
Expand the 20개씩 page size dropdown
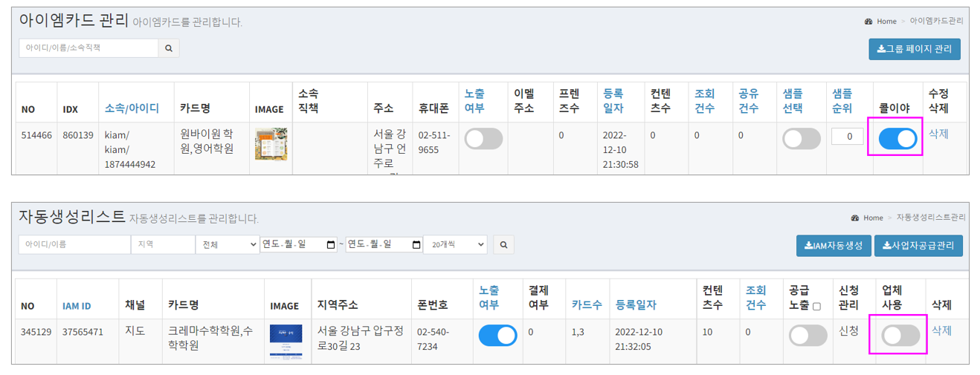pos(454,244)
